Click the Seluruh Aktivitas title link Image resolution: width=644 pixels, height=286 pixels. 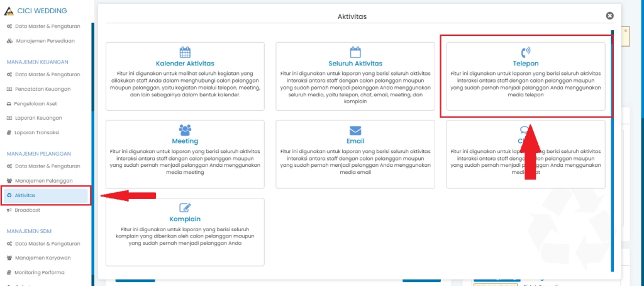(355, 64)
